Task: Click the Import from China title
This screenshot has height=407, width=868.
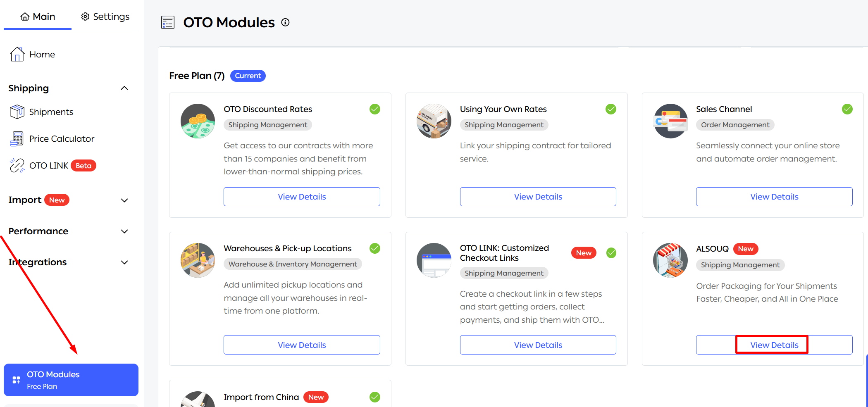Action: (261, 397)
